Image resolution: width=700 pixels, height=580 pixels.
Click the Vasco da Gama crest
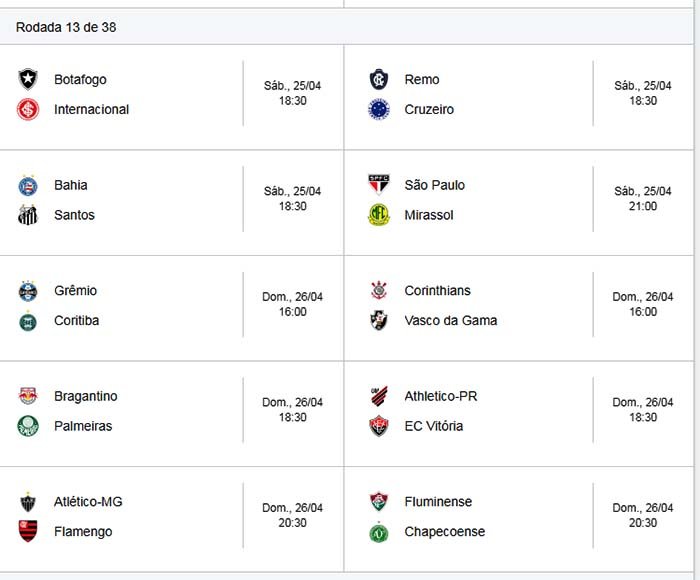pyautogui.click(x=378, y=321)
